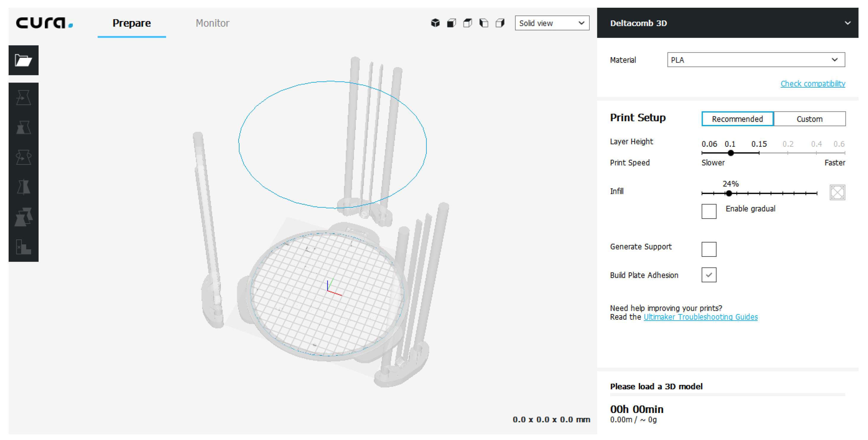868x440 pixels.
Task: Switch camera to front view cube
Action: tap(451, 23)
